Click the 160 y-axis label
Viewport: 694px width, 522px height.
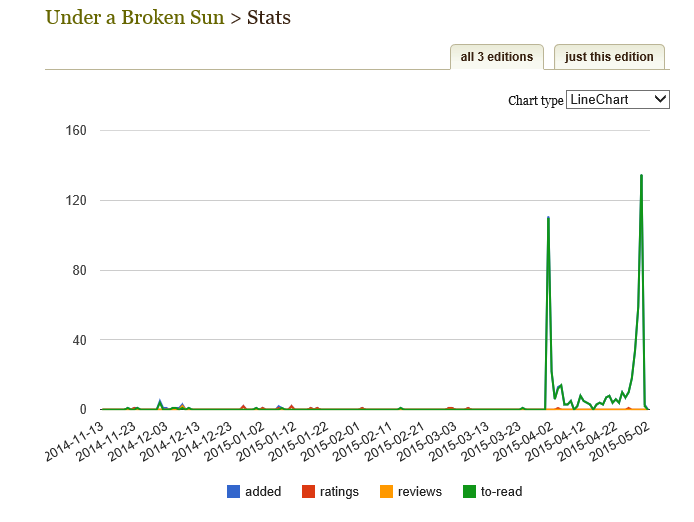click(x=77, y=131)
